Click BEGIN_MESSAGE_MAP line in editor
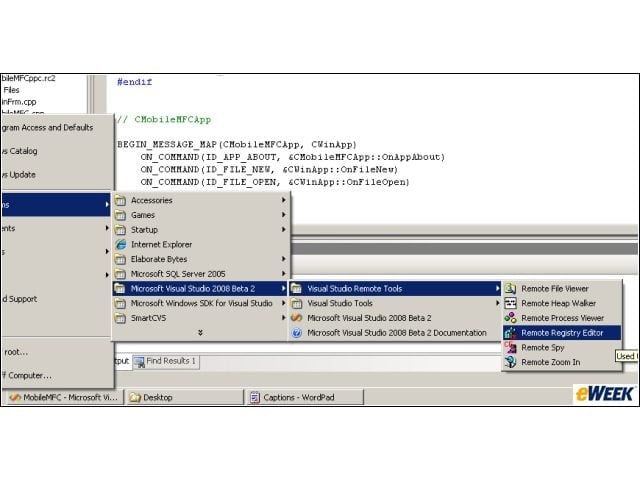640x480 pixels. (x=237, y=144)
